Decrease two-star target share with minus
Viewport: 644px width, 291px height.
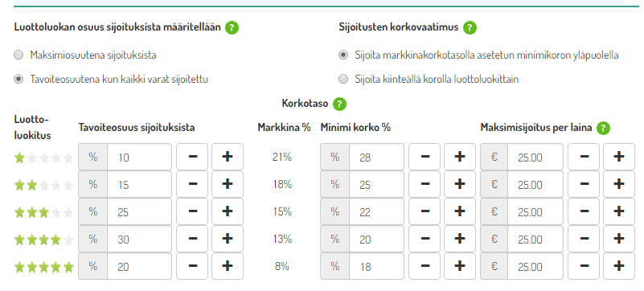coord(192,184)
